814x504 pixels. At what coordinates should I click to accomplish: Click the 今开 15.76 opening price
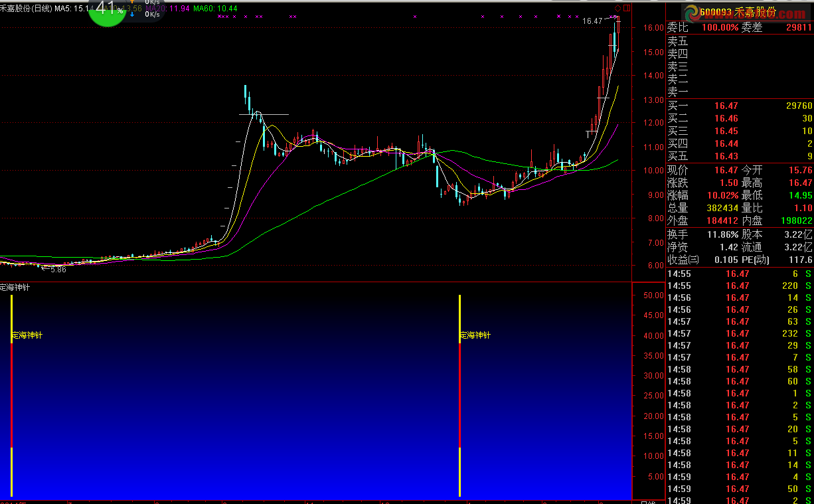point(800,170)
